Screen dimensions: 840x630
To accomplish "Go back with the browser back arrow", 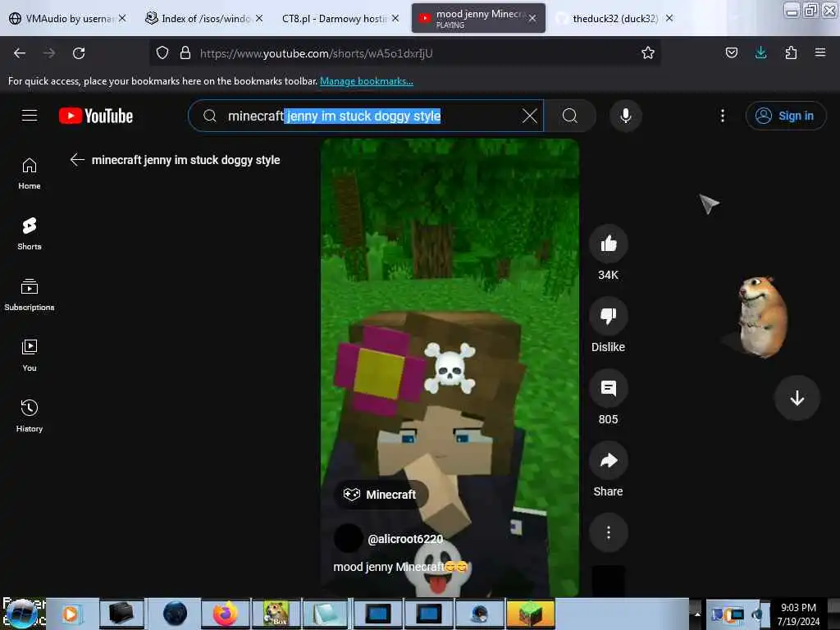I will [x=20, y=53].
